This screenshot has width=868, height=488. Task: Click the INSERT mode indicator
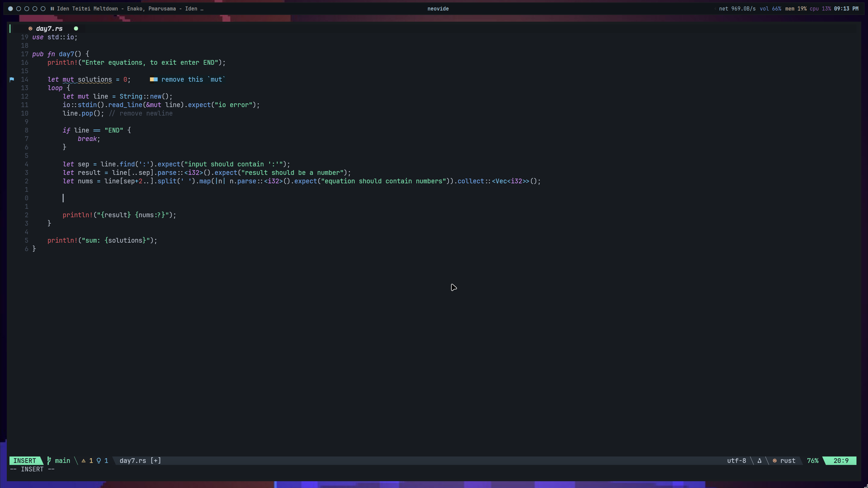pyautogui.click(x=25, y=461)
